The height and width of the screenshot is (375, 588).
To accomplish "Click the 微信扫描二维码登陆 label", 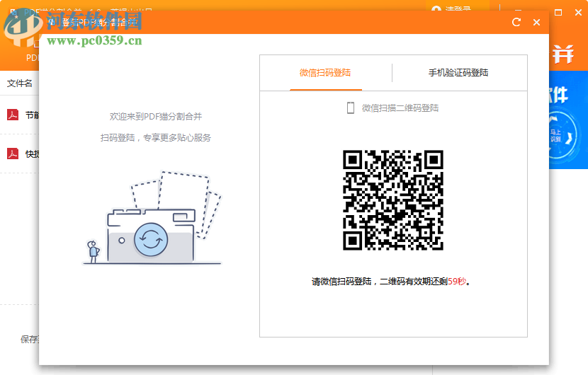I will coord(400,108).
